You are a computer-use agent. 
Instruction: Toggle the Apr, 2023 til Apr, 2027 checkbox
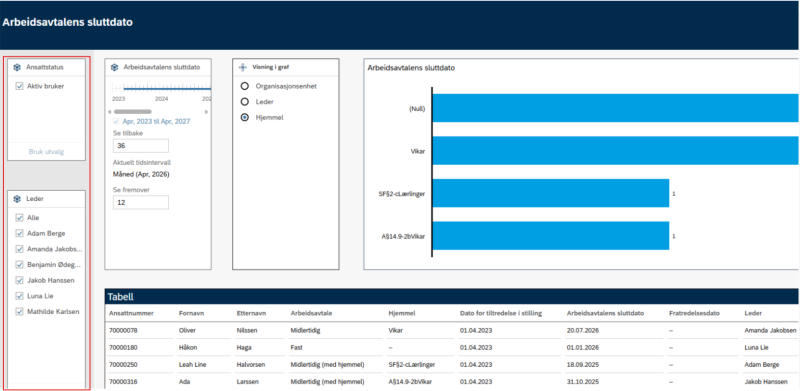(x=116, y=121)
